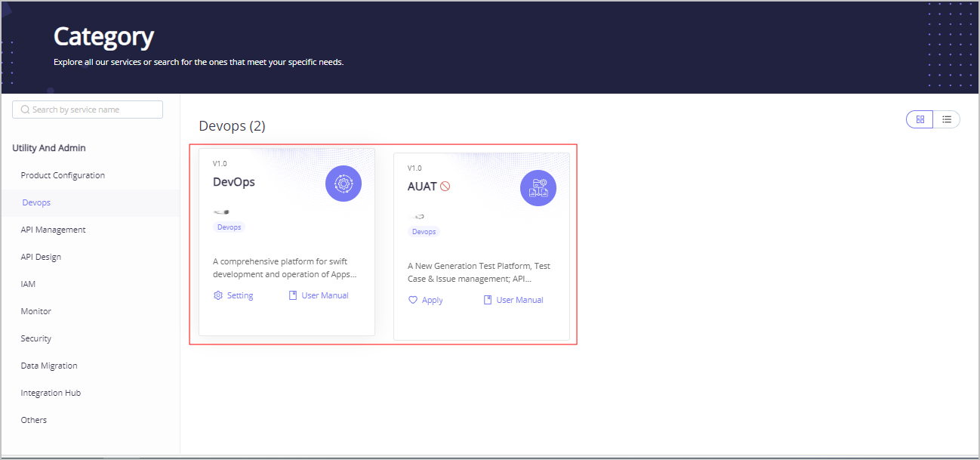This screenshot has width=980, height=460.
Task: Click the Setting gear icon on DevOps card
Action: (x=218, y=295)
